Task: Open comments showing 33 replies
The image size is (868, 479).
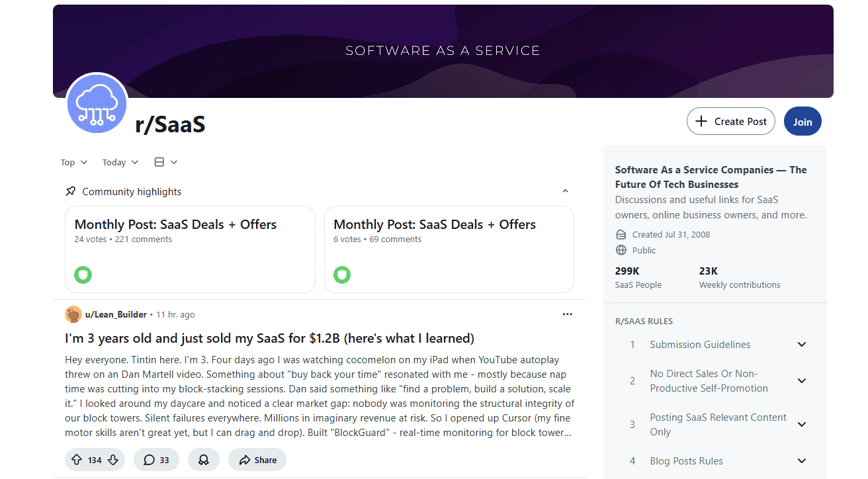Action: point(156,460)
